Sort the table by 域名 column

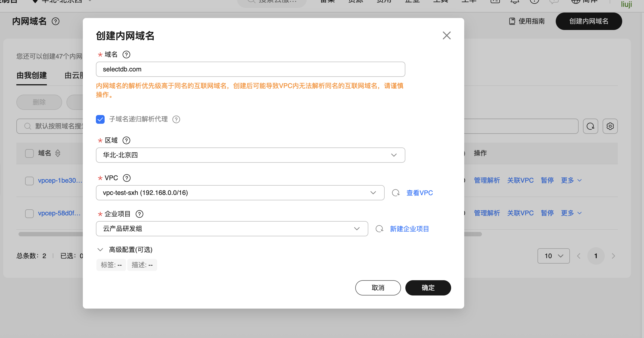pyautogui.click(x=57, y=153)
